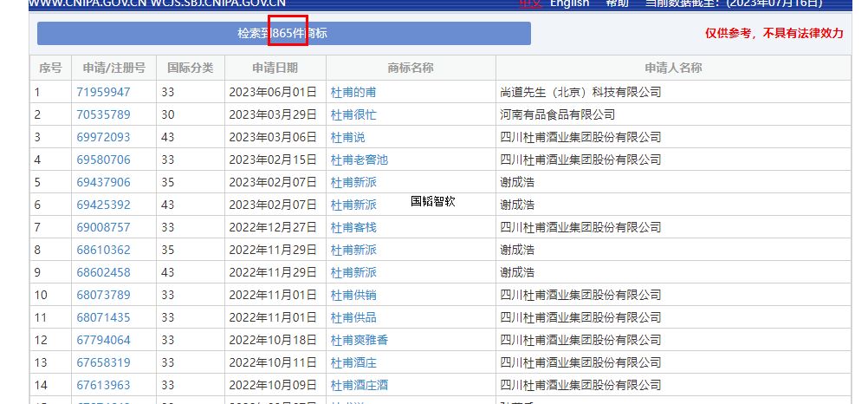This screenshot has width=868, height=404.
Task: Open registration number 67613963
Action: point(103,385)
